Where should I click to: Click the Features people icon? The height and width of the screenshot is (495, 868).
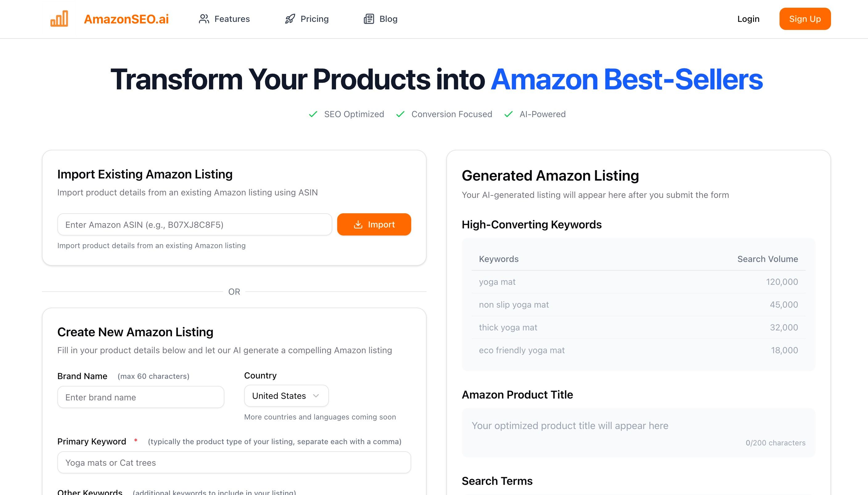[x=204, y=19]
